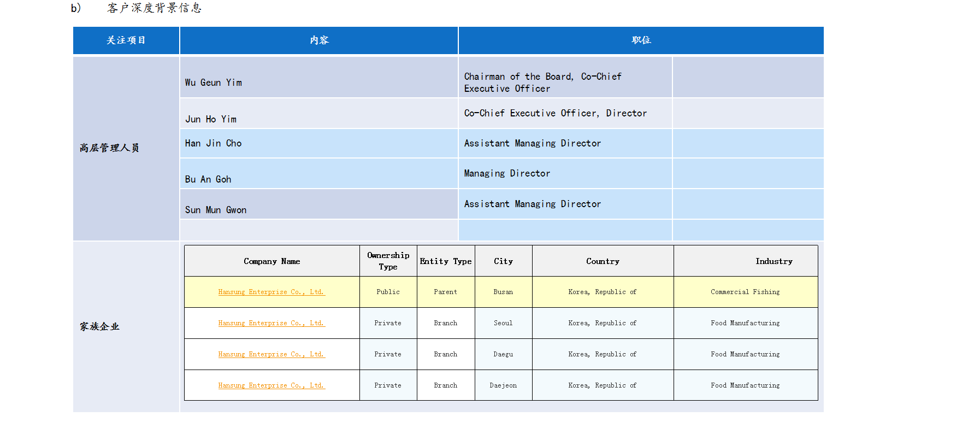The height and width of the screenshot is (422, 980).
Task: Click Food Manufacturing in the Seoul row
Action: [x=746, y=323]
